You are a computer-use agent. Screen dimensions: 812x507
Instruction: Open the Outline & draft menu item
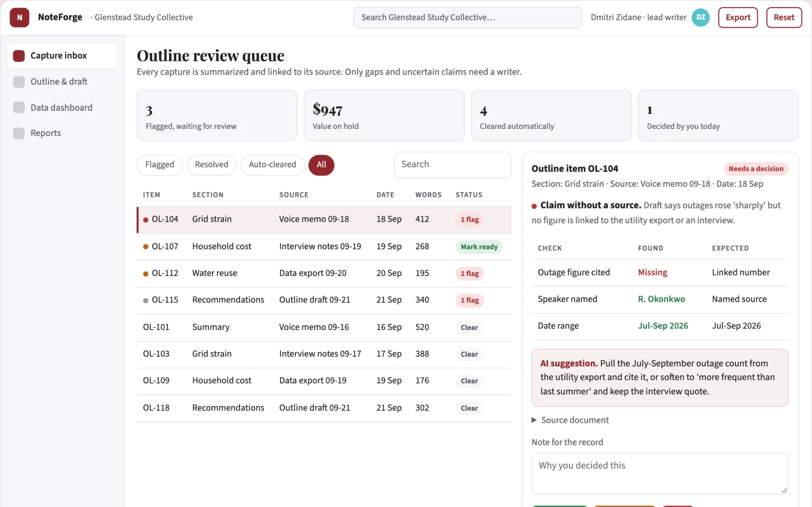(62, 82)
